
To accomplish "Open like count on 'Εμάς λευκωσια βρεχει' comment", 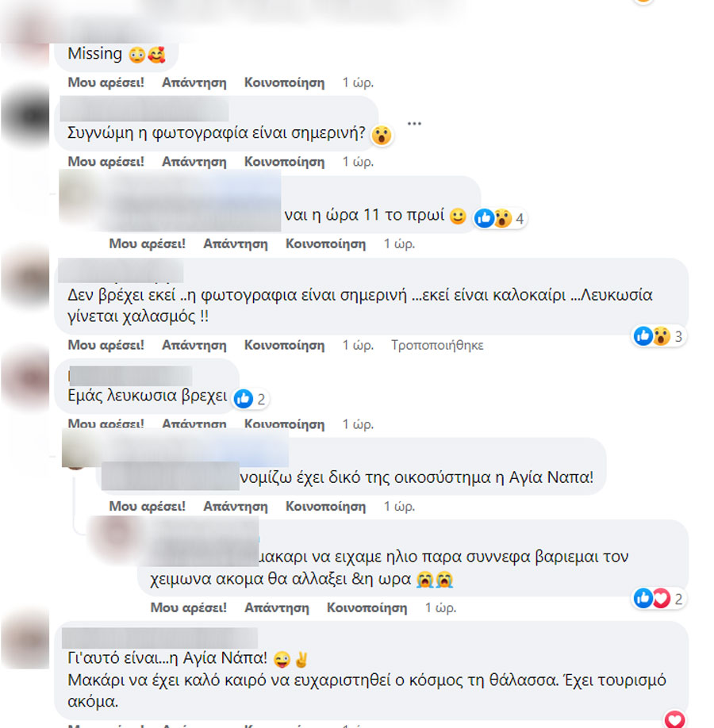I will click(249, 399).
